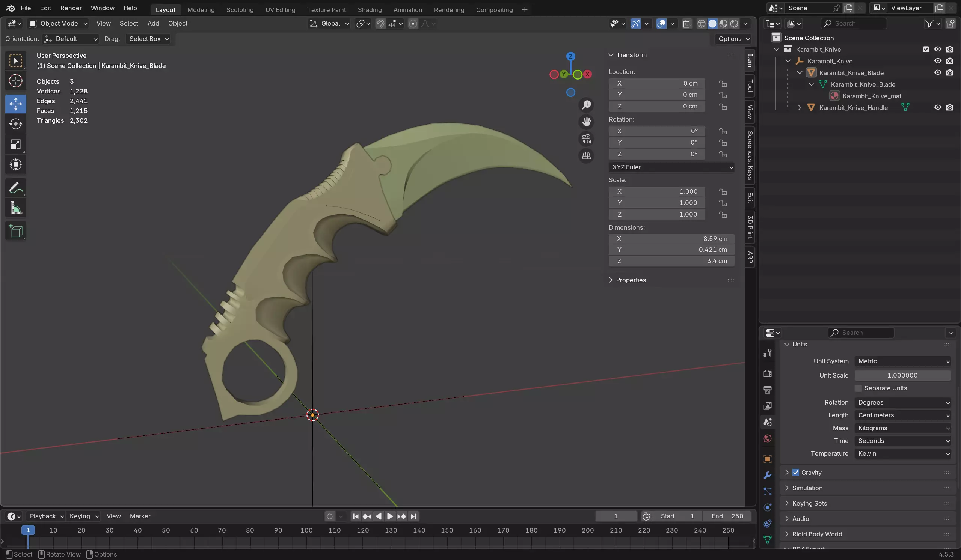Screen dimensions: 961x560
Task: Toggle snapping magnet icon
Action: pos(380,24)
